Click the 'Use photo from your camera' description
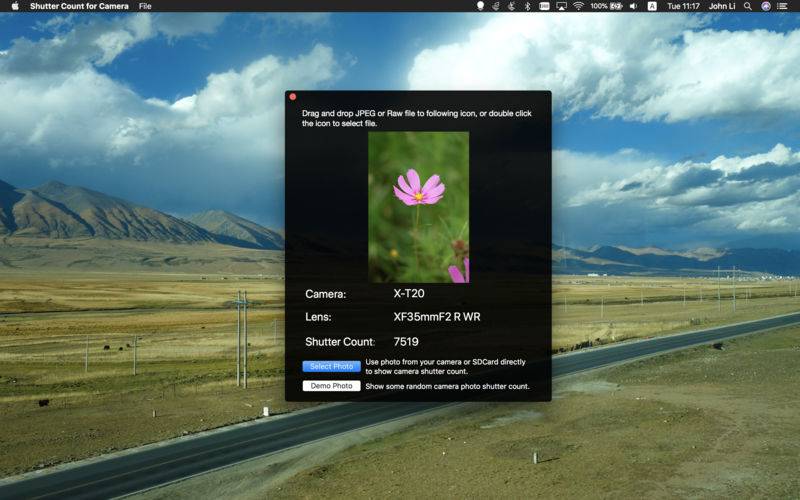The height and width of the screenshot is (500, 800). coord(445,366)
